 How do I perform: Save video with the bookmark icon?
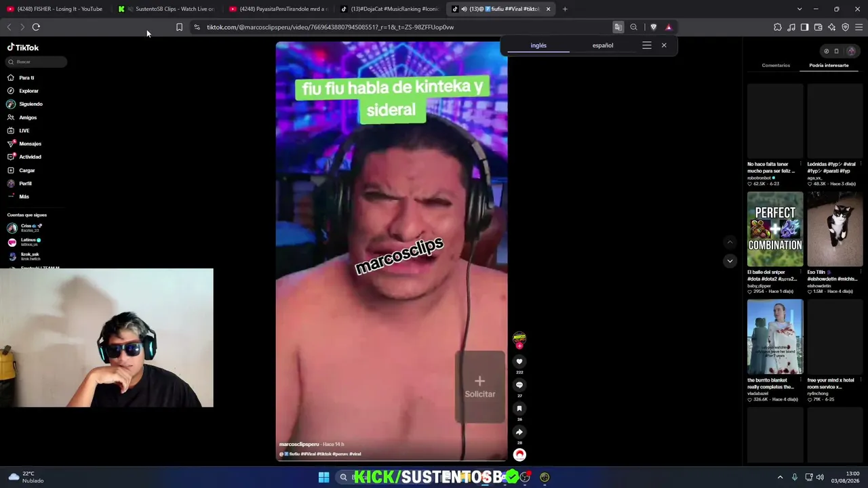click(519, 408)
